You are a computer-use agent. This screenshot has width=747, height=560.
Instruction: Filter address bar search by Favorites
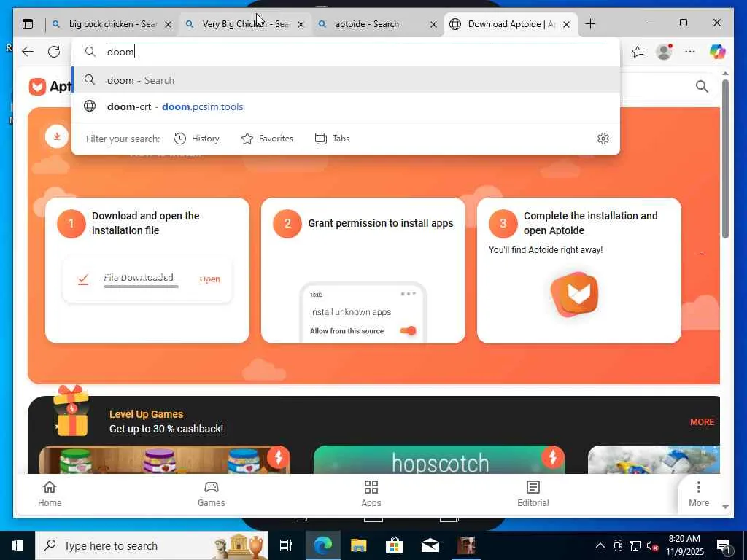point(267,139)
